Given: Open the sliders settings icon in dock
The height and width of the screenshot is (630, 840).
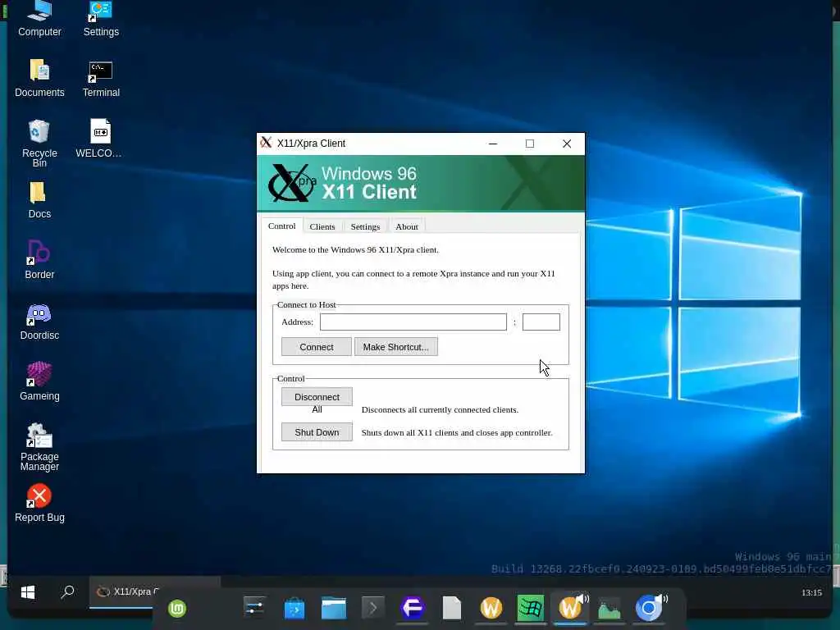Looking at the screenshot, I should 254,608.
